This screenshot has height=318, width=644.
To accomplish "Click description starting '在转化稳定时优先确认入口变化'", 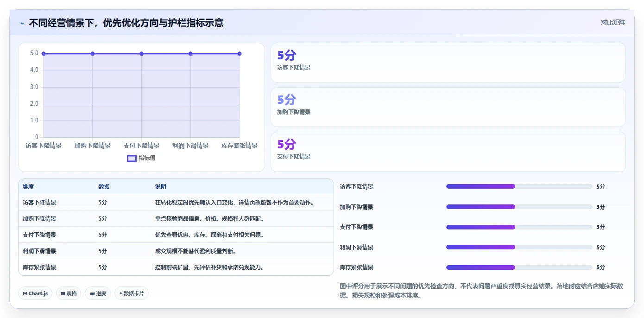I will tap(234, 203).
